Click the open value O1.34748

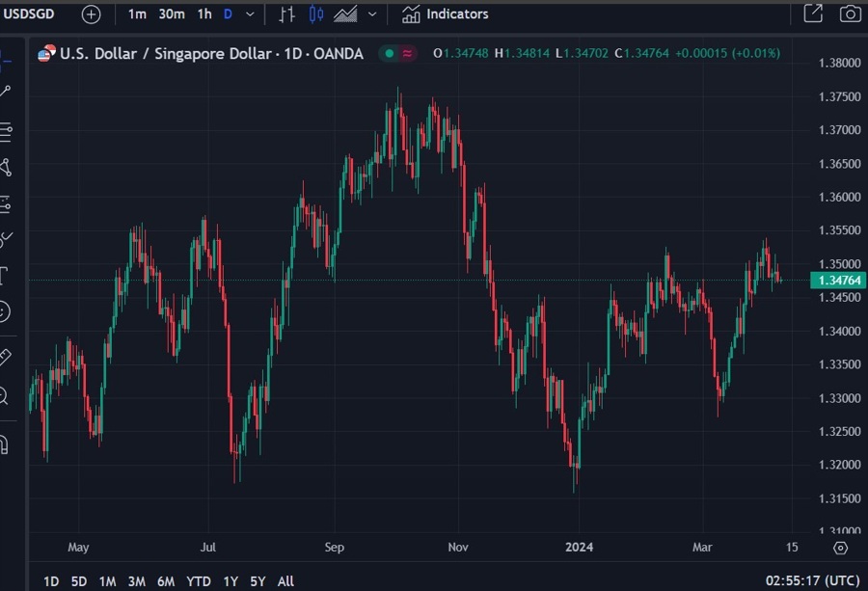[461, 53]
